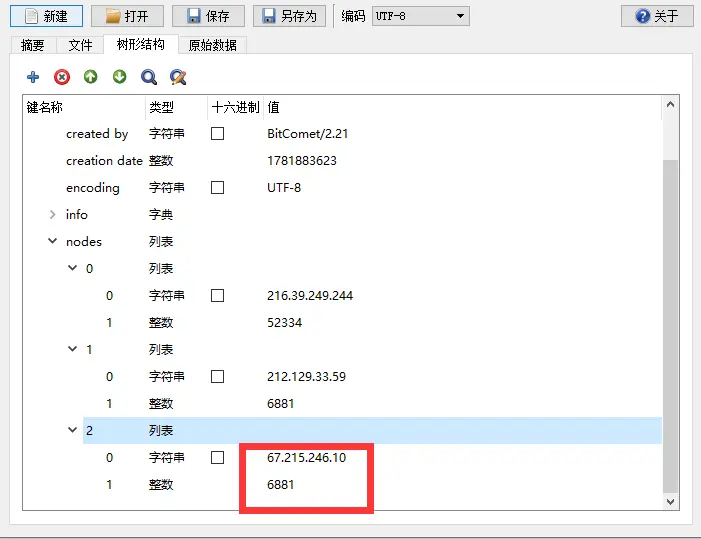Click the value 1781883623
701x539 pixels.
tap(302, 160)
